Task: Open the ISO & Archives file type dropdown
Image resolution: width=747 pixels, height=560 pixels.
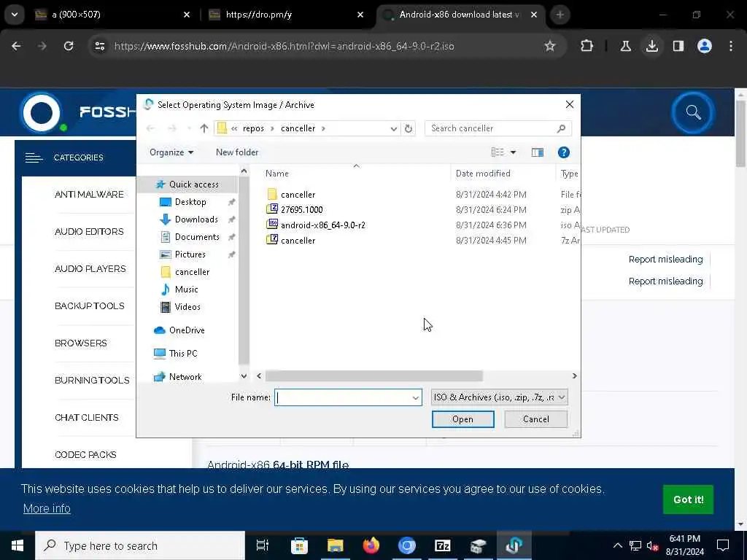Action: [x=499, y=397]
